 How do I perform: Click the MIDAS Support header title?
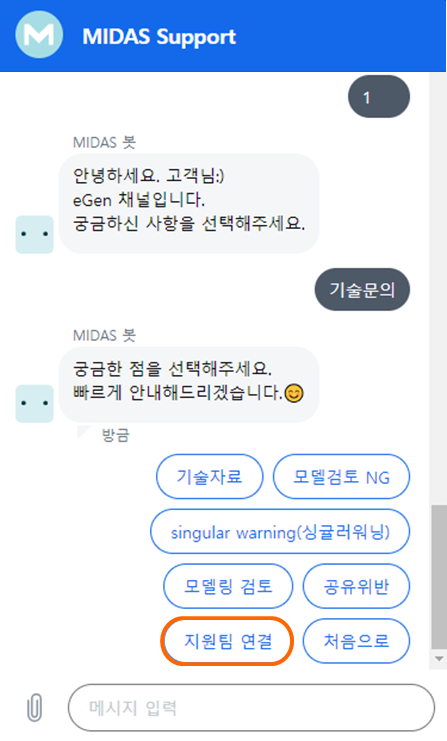click(x=159, y=37)
